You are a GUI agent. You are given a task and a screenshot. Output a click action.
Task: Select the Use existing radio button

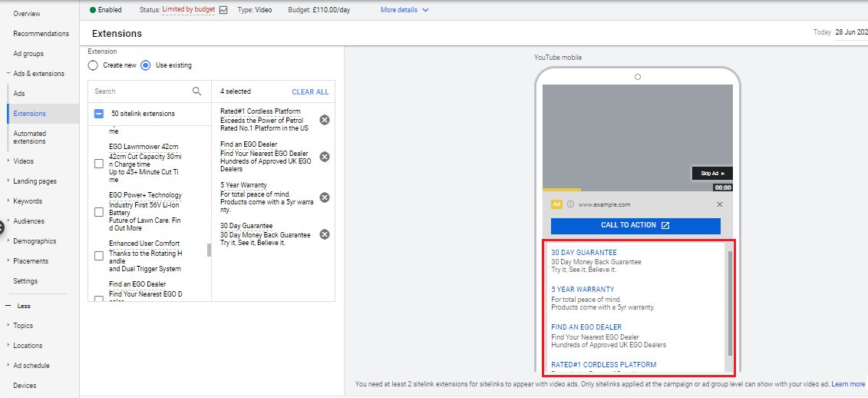point(146,65)
